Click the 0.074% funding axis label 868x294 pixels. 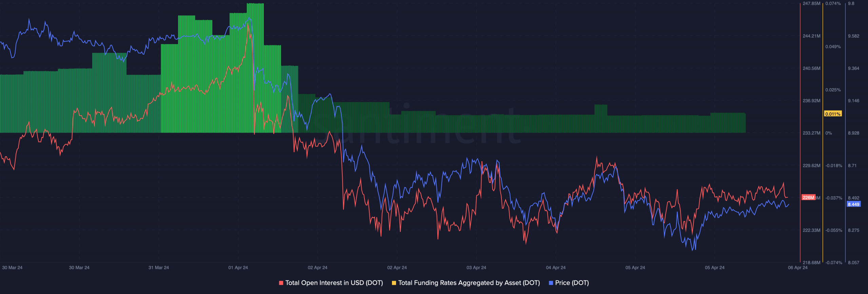pyautogui.click(x=833, y=3)
